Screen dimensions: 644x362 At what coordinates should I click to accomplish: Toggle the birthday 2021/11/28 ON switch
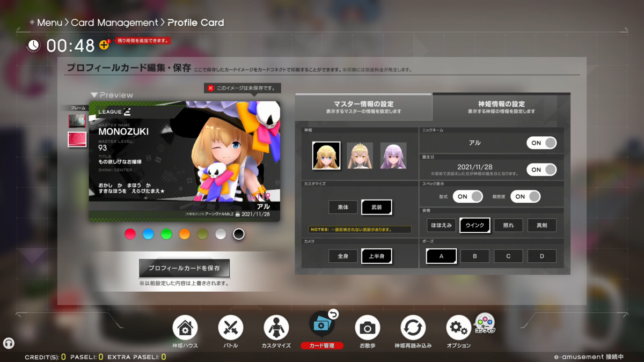point(541,169)
